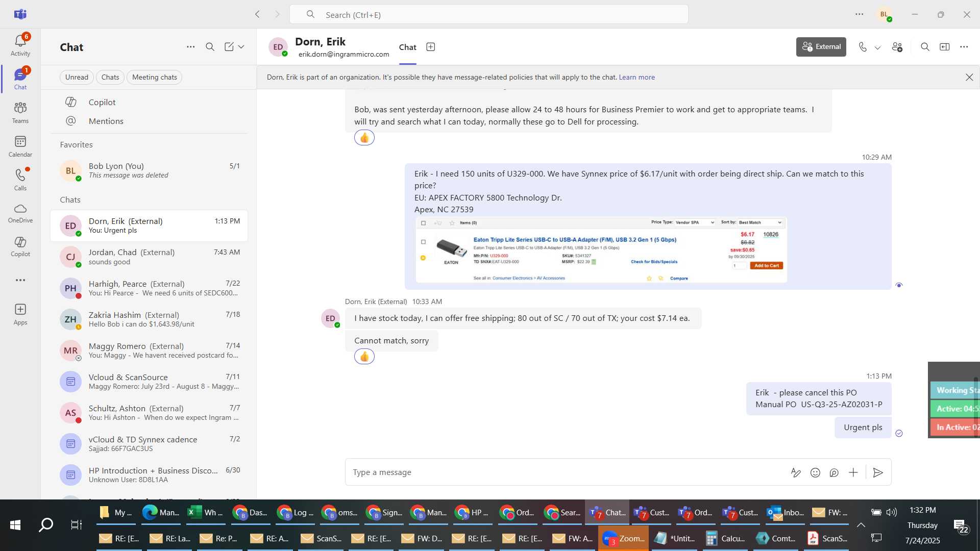980x551 pixels.
Task: Open vCloud & TD Synnex cadence chat
Action: pos(149,443)
